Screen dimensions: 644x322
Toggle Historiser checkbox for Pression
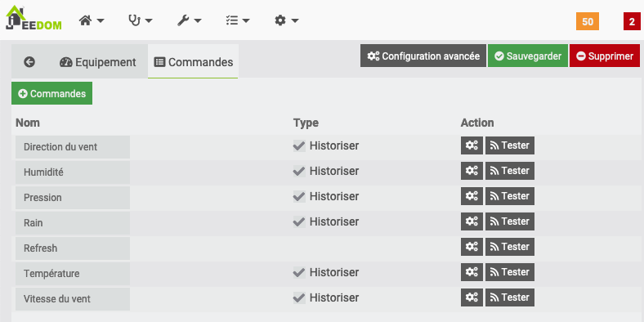coord(299,196)
